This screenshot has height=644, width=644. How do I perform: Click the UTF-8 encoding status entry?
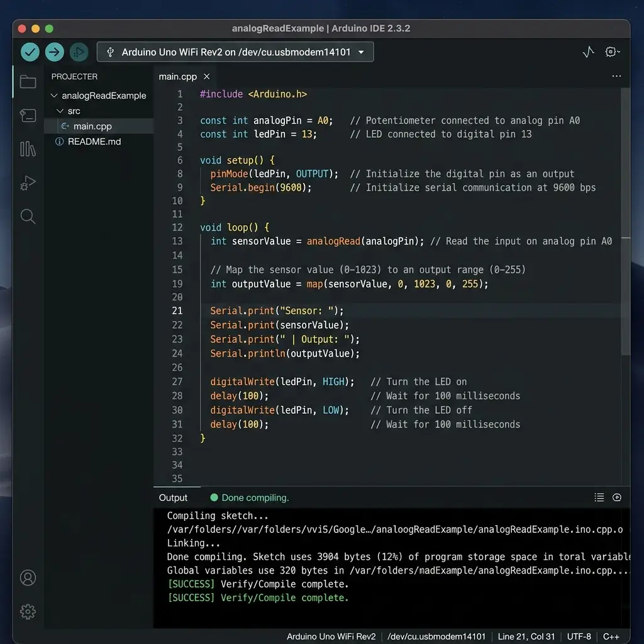[x=579, y=636]
